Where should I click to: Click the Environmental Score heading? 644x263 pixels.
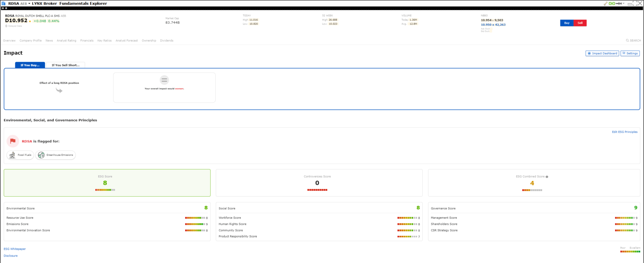[x=21, y=208]
